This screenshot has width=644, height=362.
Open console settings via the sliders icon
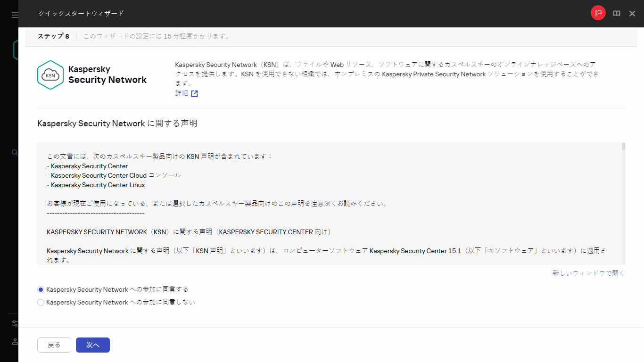15,323
